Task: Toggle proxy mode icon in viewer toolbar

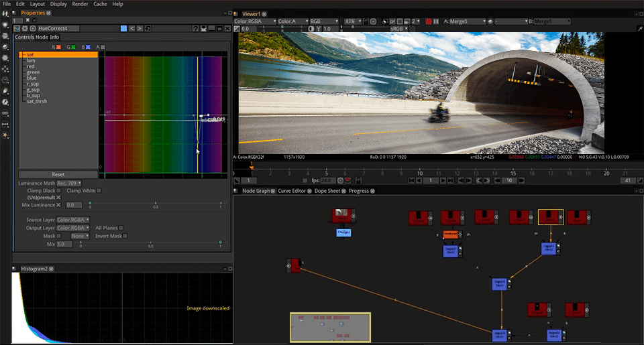Action: click(x=407, y=21)
